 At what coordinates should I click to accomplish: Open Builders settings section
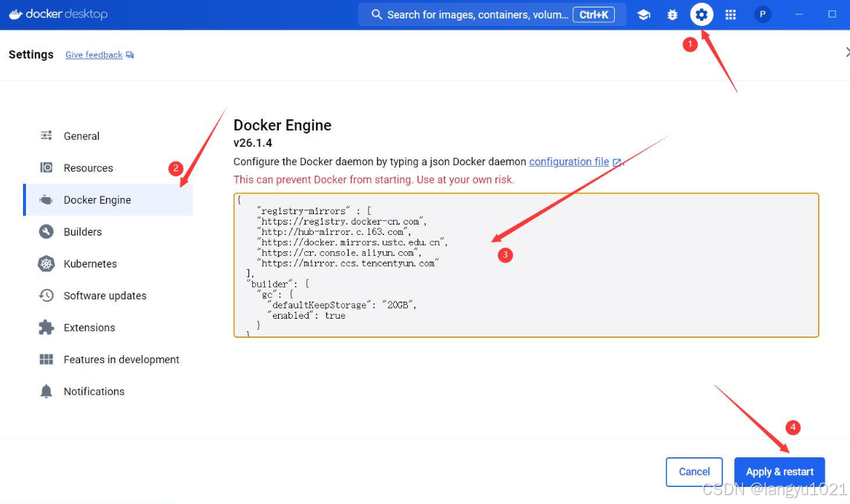coord(108,232)
